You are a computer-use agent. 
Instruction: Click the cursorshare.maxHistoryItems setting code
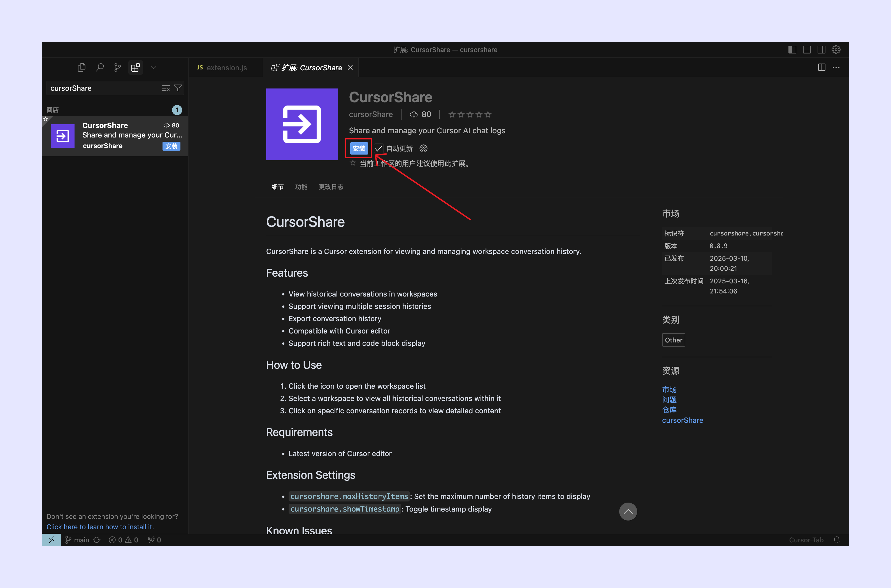tap(349, 496)
